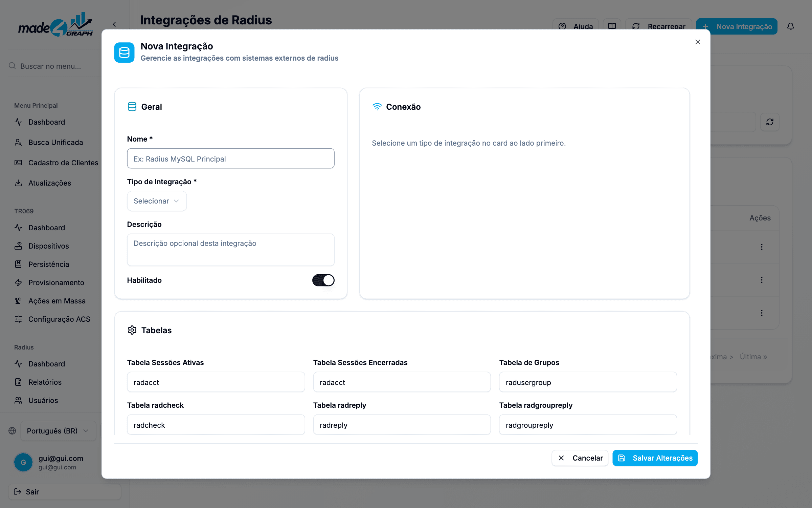Screen dimensions: 812x508
Task: Click the made4graph logo
Action: click(x=55, y=25)
